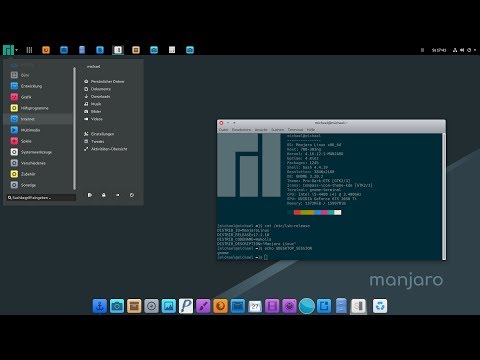Open the tan archive manager in dock

coord(134,306)
